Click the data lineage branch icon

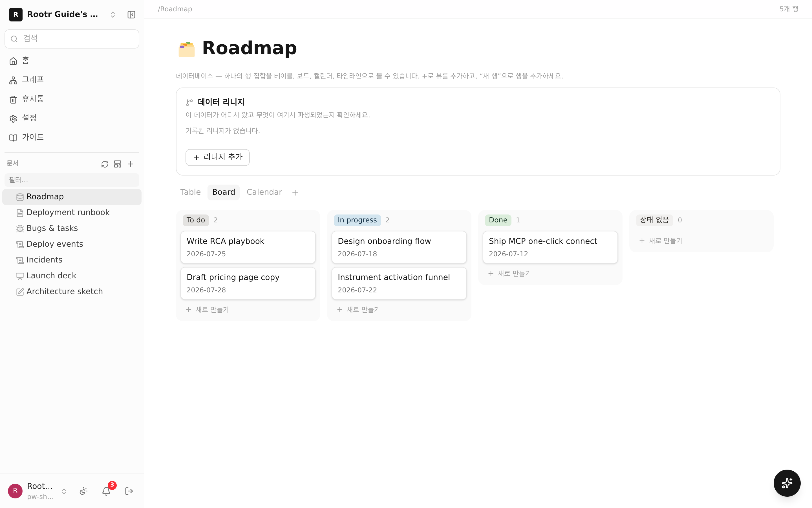pyautogui.click(x=189, y=102)
